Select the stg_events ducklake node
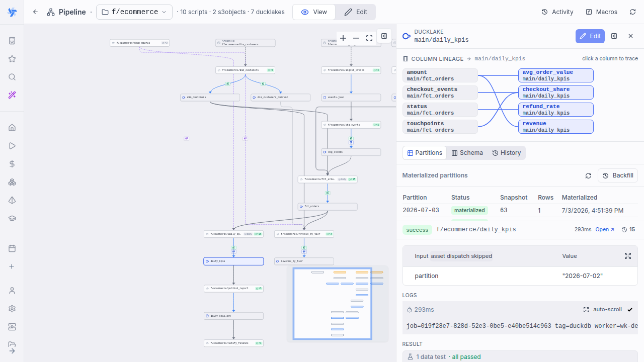The image size is (644, 362). click(x=351, y=152)
